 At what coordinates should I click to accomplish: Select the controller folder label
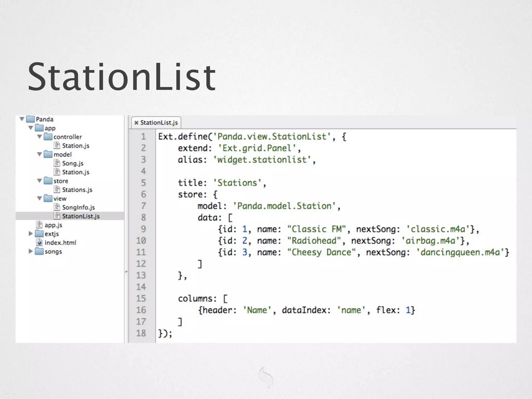pos(68,137)
